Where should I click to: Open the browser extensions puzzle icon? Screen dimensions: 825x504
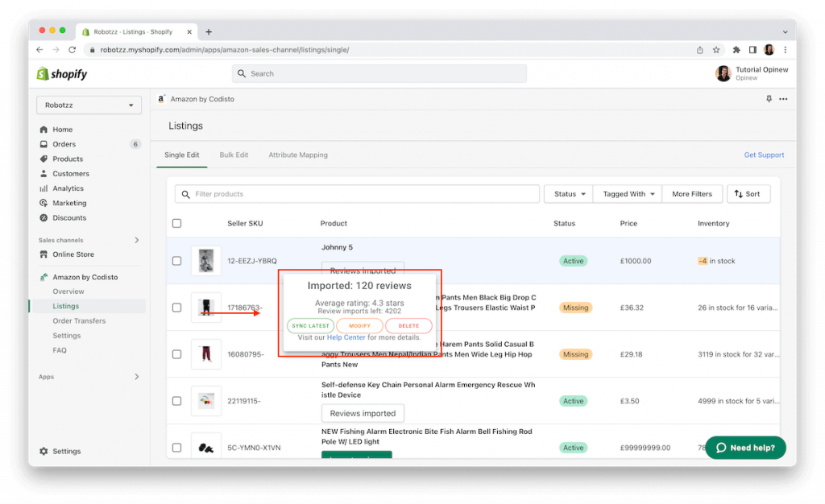pos(736,50)
